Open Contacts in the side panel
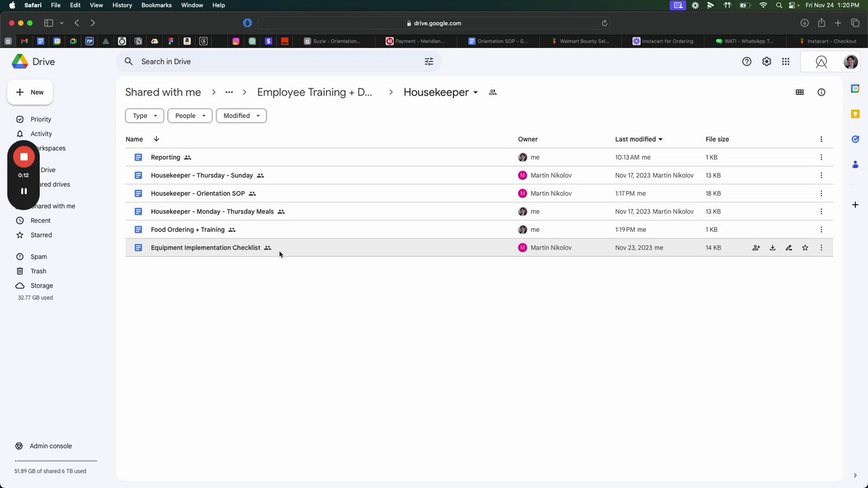 [x=855, y=164]
